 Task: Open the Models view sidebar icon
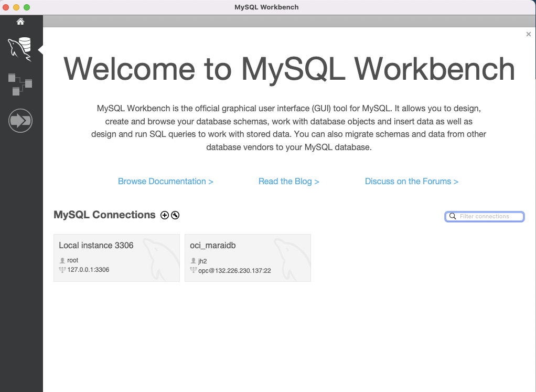(x=20, y=84)
